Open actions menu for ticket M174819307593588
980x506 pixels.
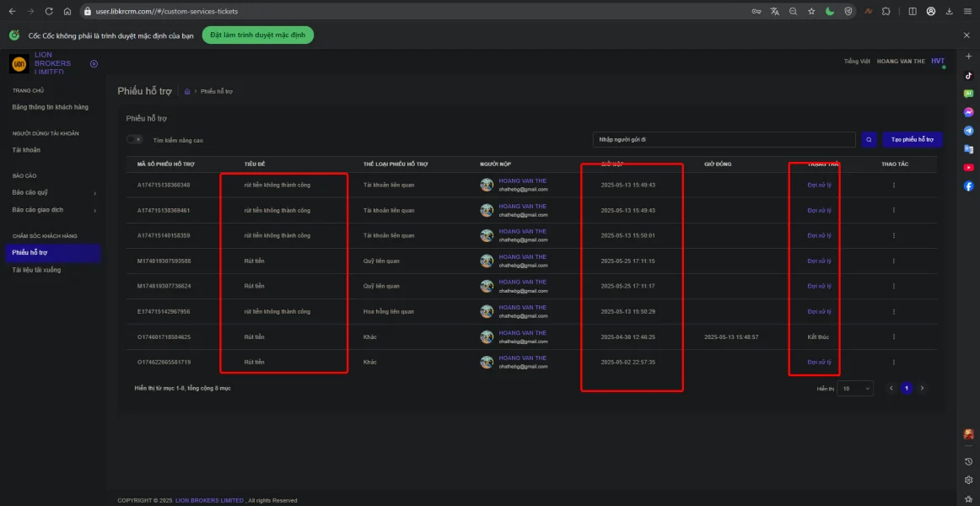coord(894,261)
